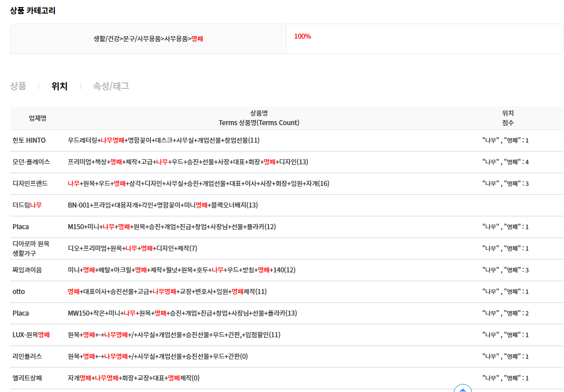Click the score in the LUX-원목명패 row
Viewport: 564px width, 392px height.
(x=505, y=335)
